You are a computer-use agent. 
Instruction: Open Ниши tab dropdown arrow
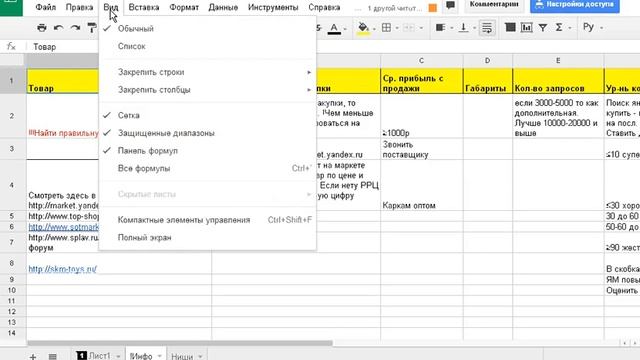point(200,357)
